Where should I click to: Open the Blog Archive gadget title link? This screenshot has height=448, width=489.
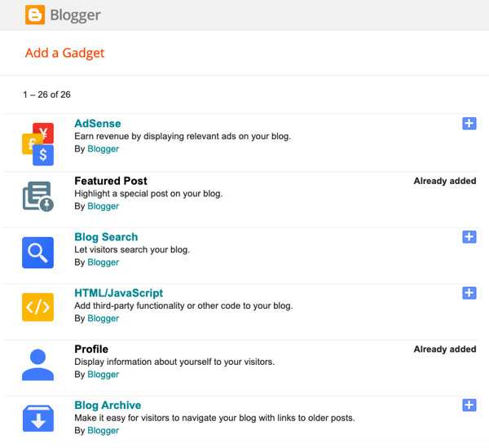coord(108,406)
